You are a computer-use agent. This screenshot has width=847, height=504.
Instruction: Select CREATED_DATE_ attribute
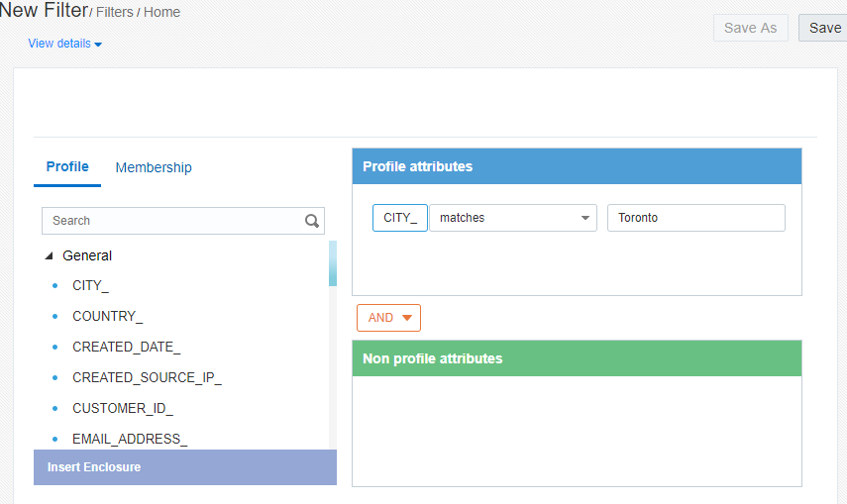pos(126,347)
